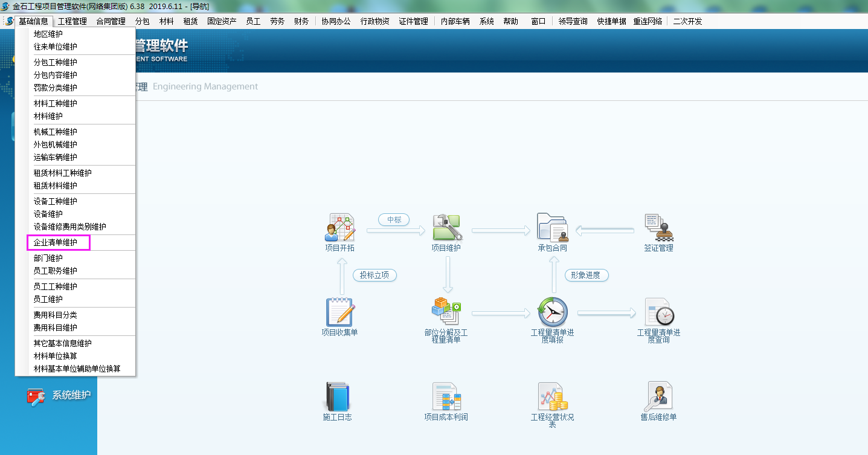Click the 部位分解及工程量清单 icon

click(x=446, y=312)
